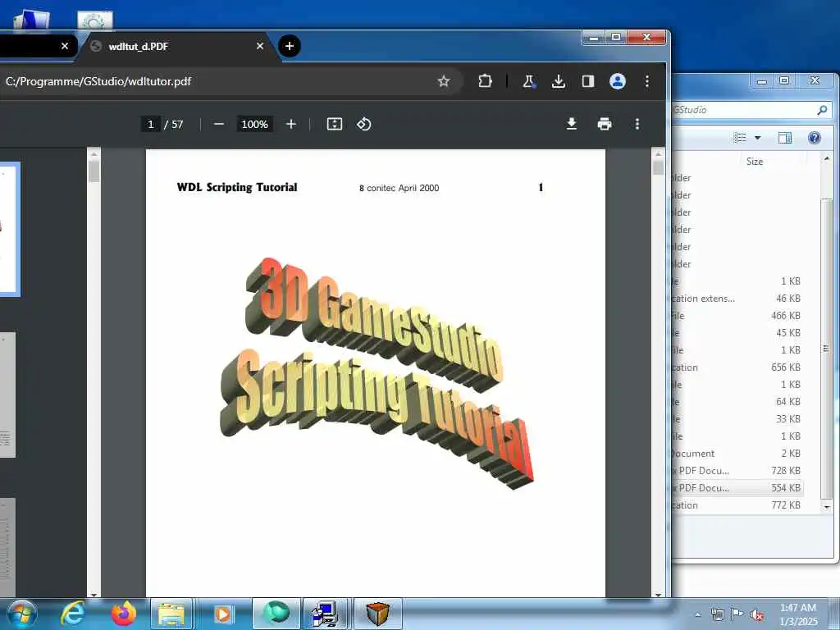The image size is (840, 630).
Task: Open the Windows Start button
Action: (22, 614)
